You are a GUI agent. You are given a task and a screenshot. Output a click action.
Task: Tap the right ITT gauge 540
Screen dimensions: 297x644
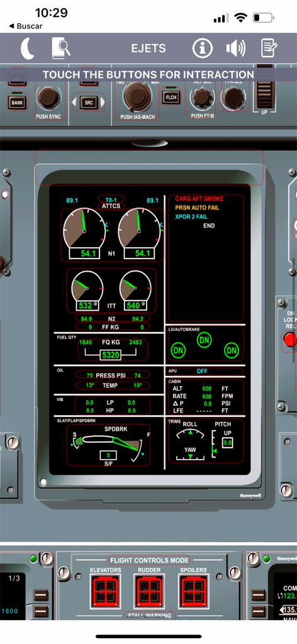(x=135, y=291)
